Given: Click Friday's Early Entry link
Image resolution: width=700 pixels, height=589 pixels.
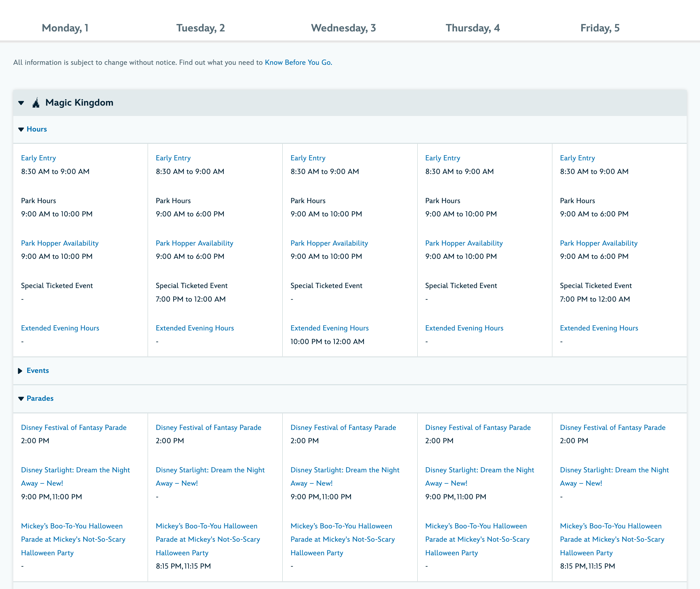Looking at the screenshot, I should click(577, 158).
